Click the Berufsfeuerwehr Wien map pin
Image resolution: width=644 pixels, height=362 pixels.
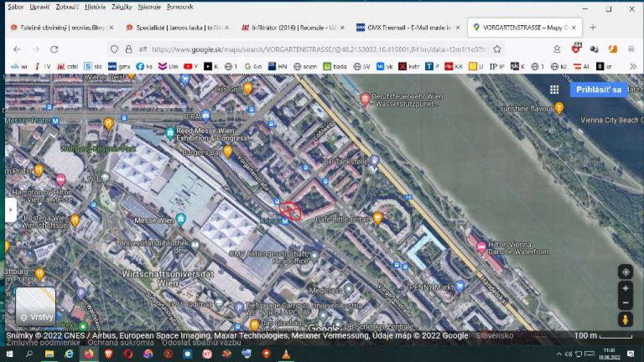click(x=365, y=99)
